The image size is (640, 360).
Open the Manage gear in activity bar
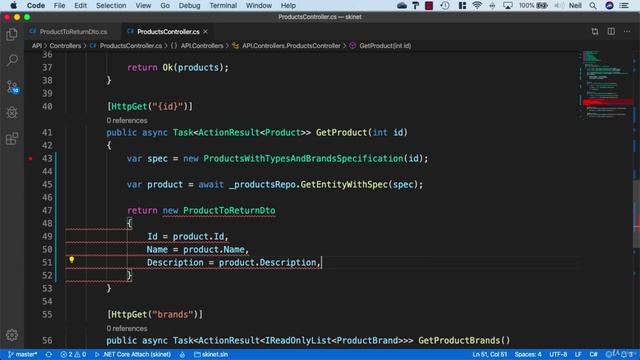12,335
